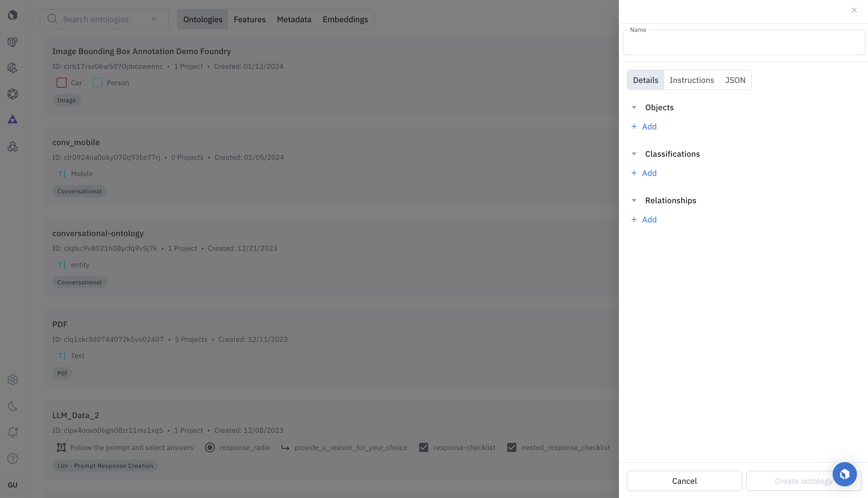868x498 pixels.
Task: Open the PDF ontology
Action: (60, 324)
